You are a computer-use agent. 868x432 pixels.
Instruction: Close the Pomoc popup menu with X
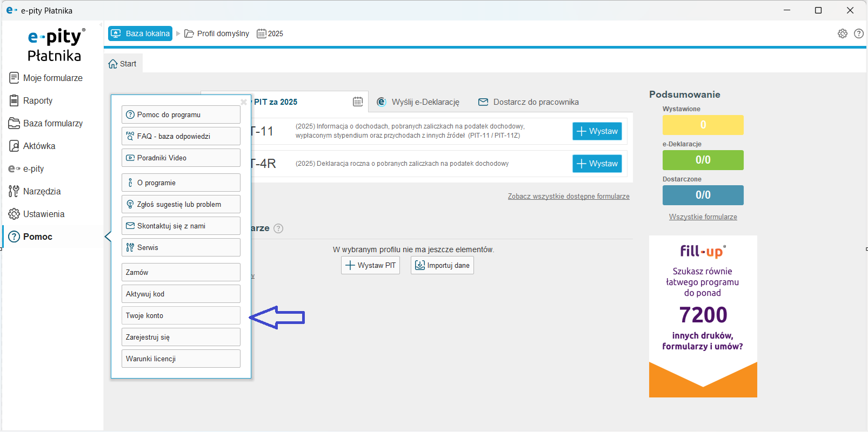(x=244, y=102)
